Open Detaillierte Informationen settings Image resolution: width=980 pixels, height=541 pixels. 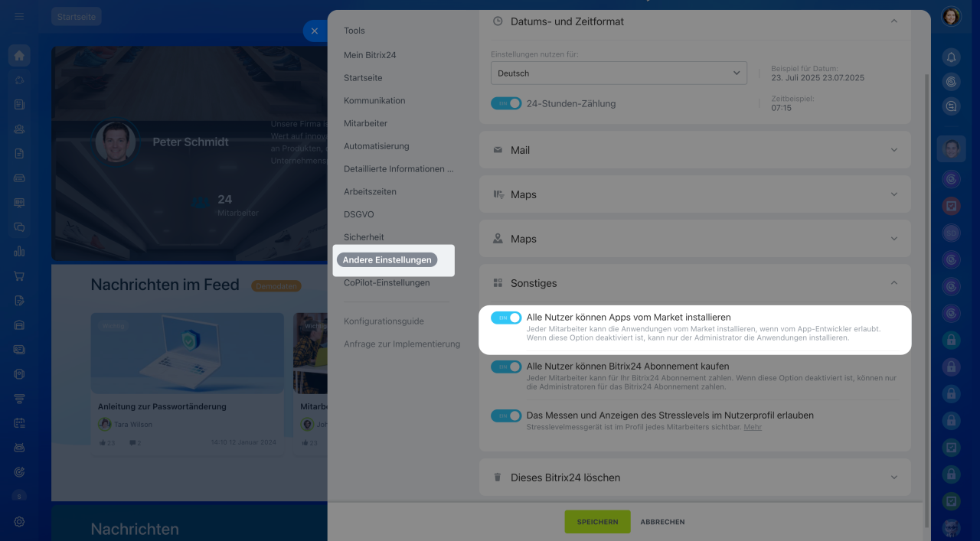pyautogui.click(x=399, y=169)
